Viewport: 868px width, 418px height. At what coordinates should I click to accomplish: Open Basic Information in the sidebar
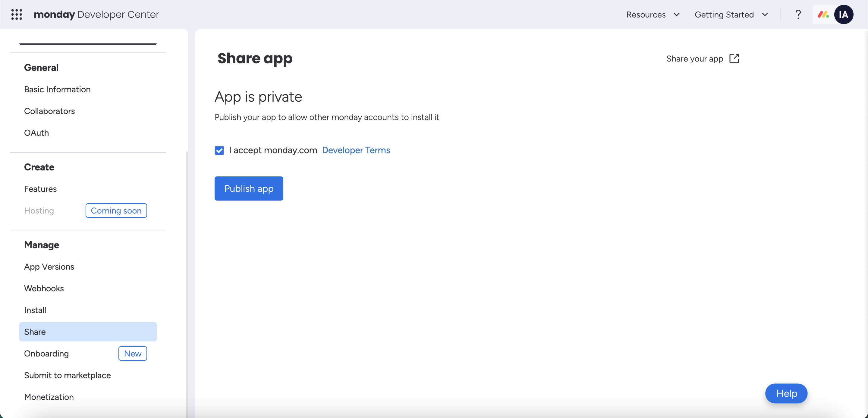click(x=57, y=89)
